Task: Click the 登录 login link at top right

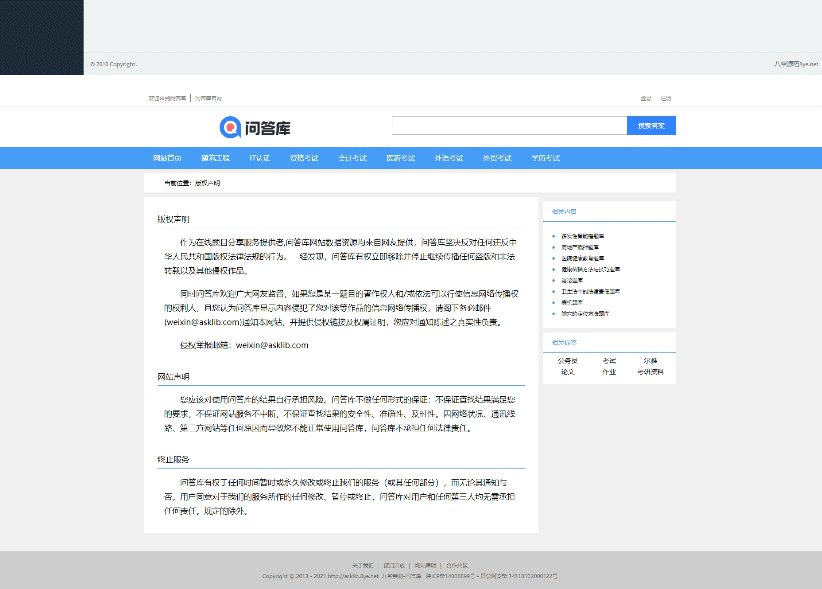Action: (646, 99)
